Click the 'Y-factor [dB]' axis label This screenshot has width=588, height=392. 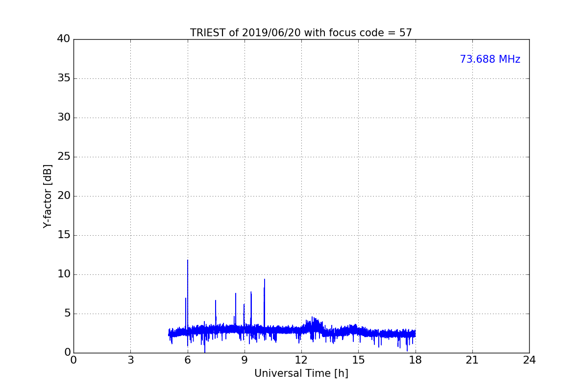point(48,196)
